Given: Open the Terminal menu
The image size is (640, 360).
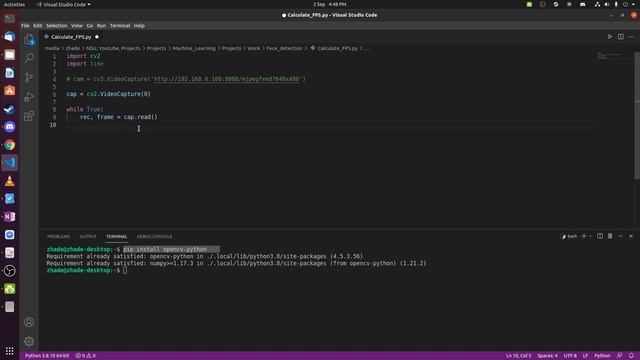Looking at the screenshot, I should (x=120, y=26).
